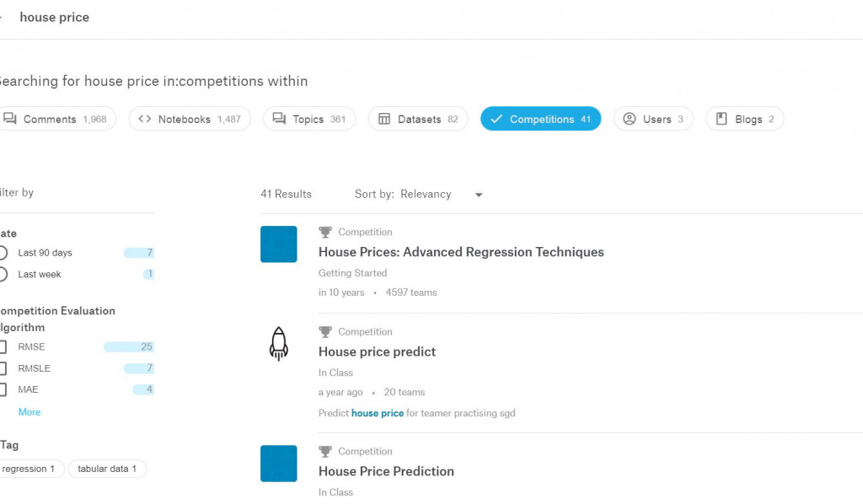
Task: Check the RMSE evaluation checkbox
Action: coord(3,346)
